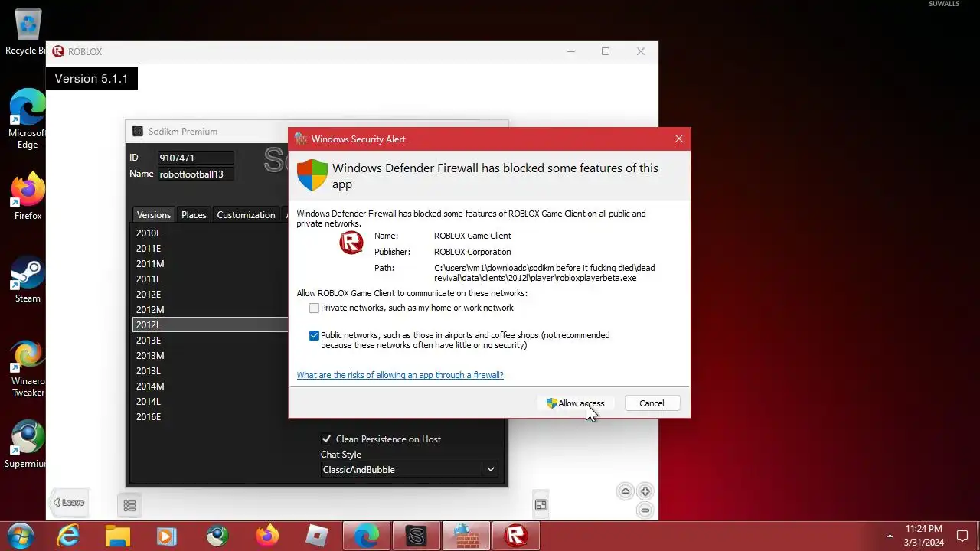The width and height of the screenshot is (980, 551).
Task: Click the Name field showing robotfootball13
Action: (x=195, y=174)
